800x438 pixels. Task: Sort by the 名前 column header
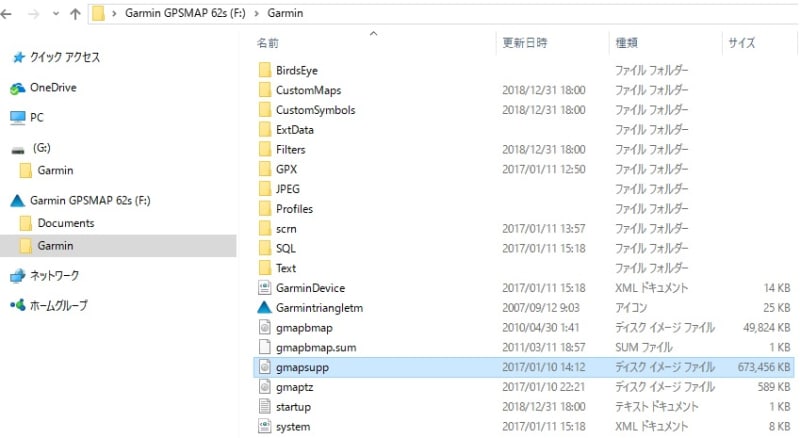(x=268, y=43)
